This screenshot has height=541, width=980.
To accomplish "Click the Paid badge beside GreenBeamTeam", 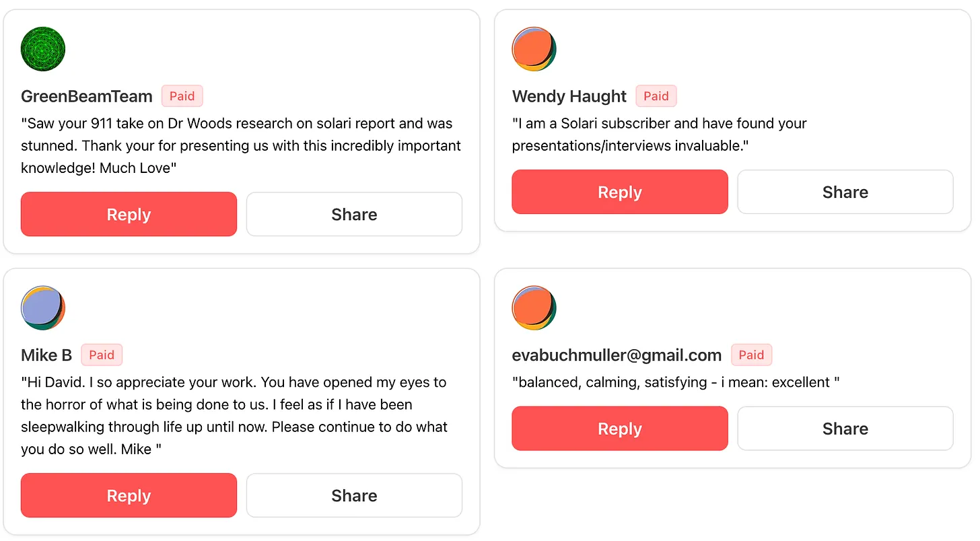I will 182,96.
